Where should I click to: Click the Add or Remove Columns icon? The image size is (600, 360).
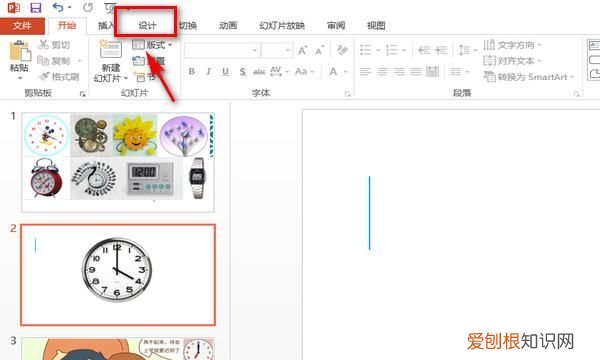pos(456,71)
